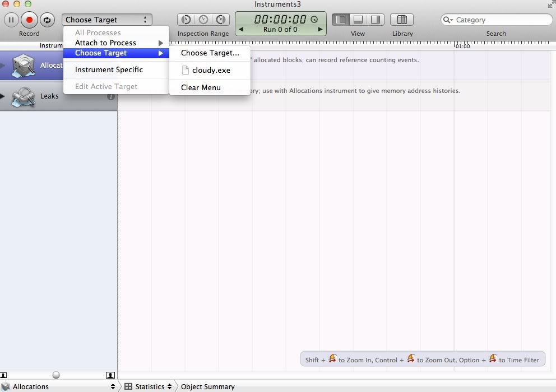Open the Library panel
This screenshot has height=392, width=556.
coord(402,20)
